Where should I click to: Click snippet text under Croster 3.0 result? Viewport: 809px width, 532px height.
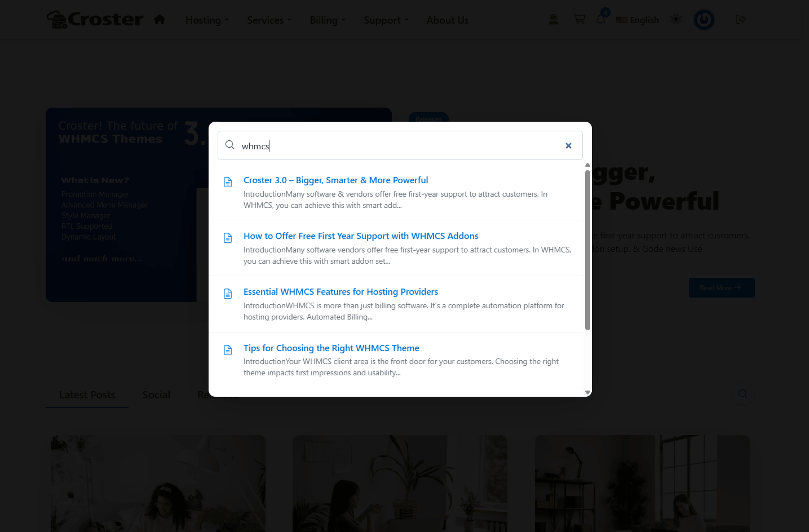[x=395, y=200]
